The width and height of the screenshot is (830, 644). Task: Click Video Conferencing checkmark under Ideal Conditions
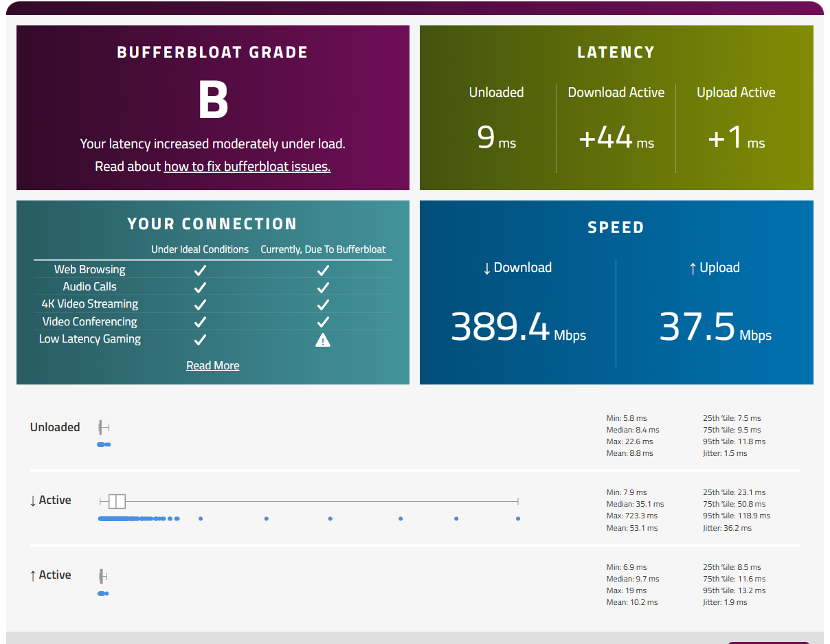[200, 322]
